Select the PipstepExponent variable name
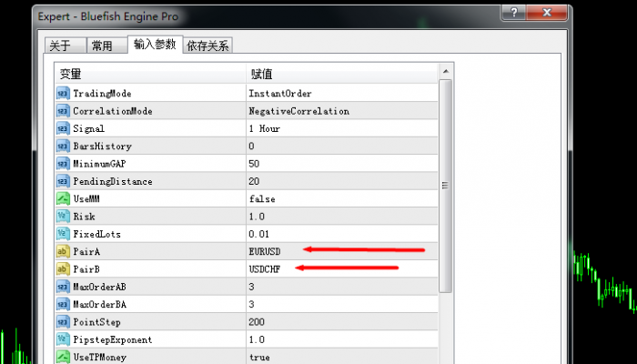 point(113,339)
